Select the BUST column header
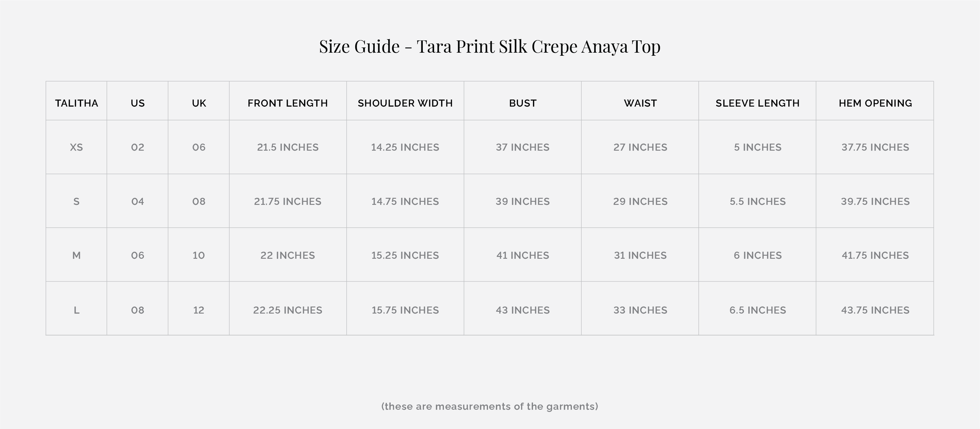Viewport: 980px width, 429px height. [523, 103]
